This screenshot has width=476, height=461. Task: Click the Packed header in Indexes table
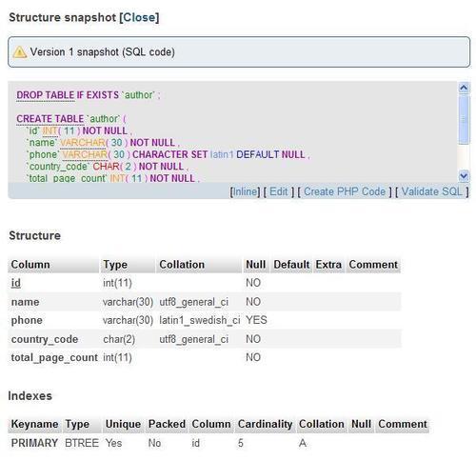(167, 424)
